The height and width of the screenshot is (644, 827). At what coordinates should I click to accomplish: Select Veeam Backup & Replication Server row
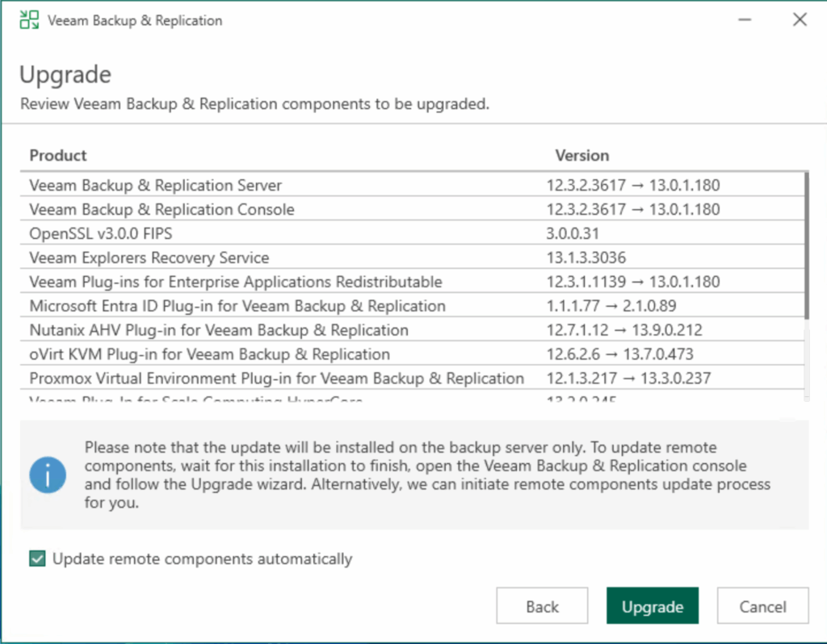coord(156,186)
